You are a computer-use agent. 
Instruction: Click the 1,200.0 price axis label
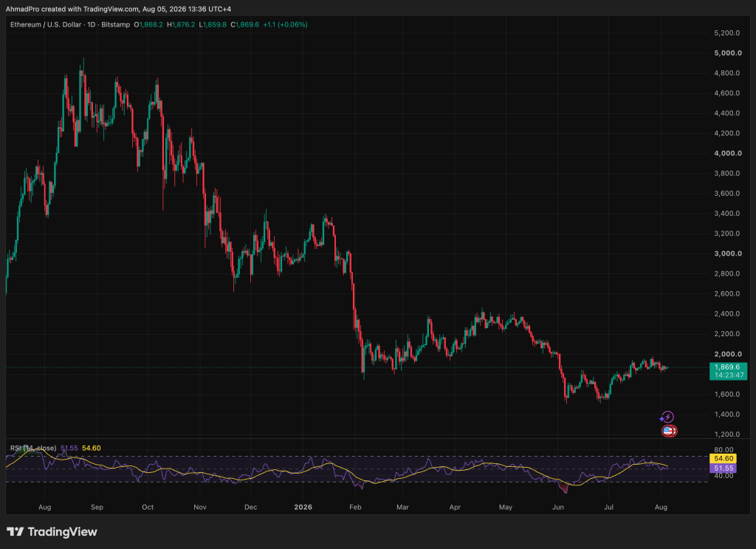click(x=727, y=434)
